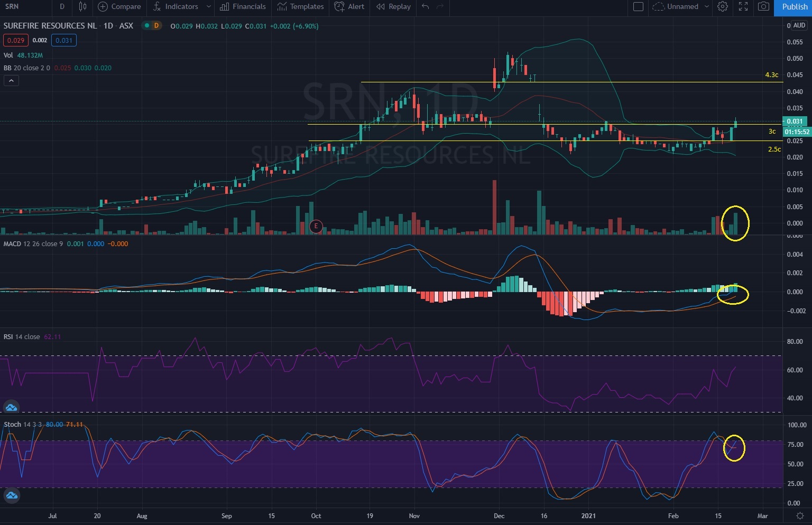The width and height of the screenshot is (812, 525).
Task: Click the cloud logo in RSI pane
Action: (11, 407)
